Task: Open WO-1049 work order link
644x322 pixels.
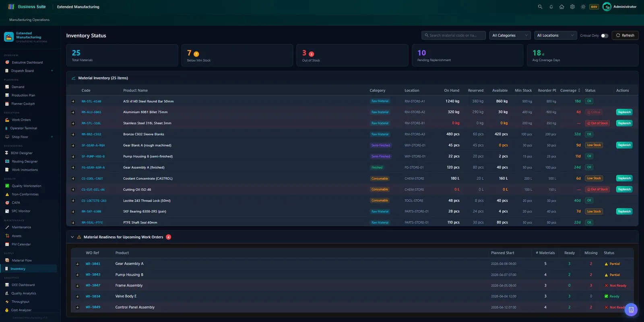Action: pyautogui.click(x=93, y=307)
